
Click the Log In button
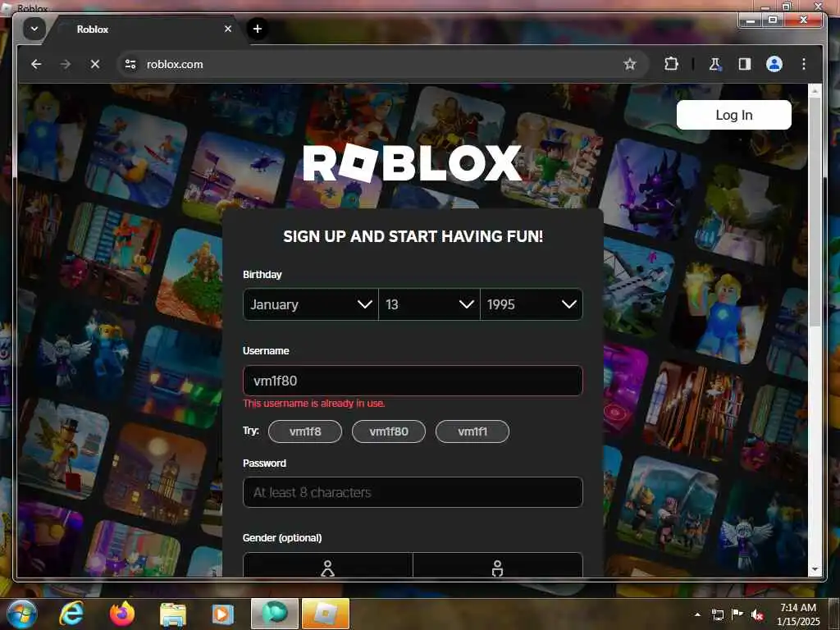pos(733,115)
